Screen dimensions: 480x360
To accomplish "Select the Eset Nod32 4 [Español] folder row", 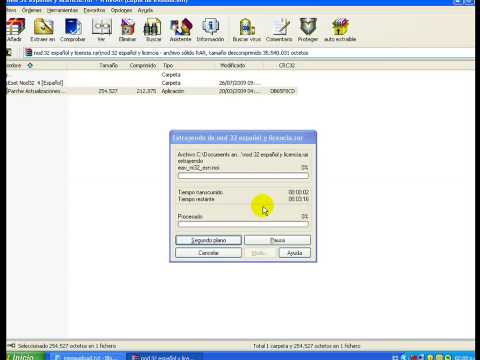I will pyautogui.click(x=152, y=83).
